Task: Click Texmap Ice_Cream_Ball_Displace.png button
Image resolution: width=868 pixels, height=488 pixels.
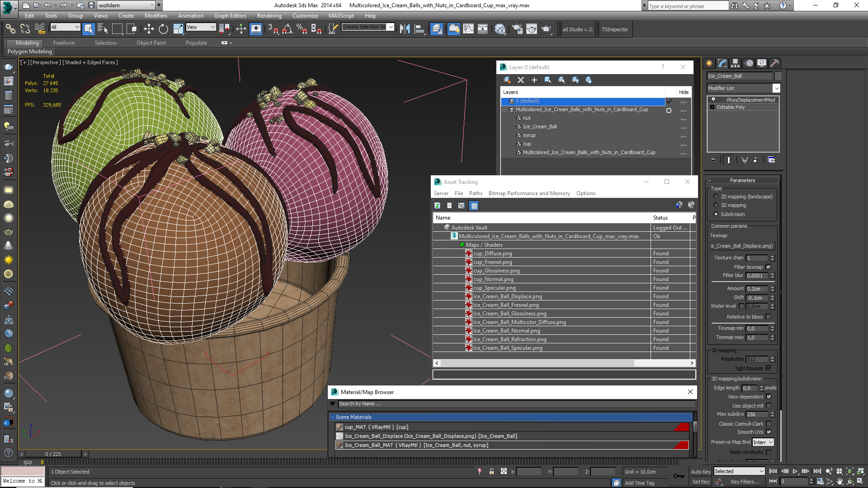Action: [x=742, y=246]
